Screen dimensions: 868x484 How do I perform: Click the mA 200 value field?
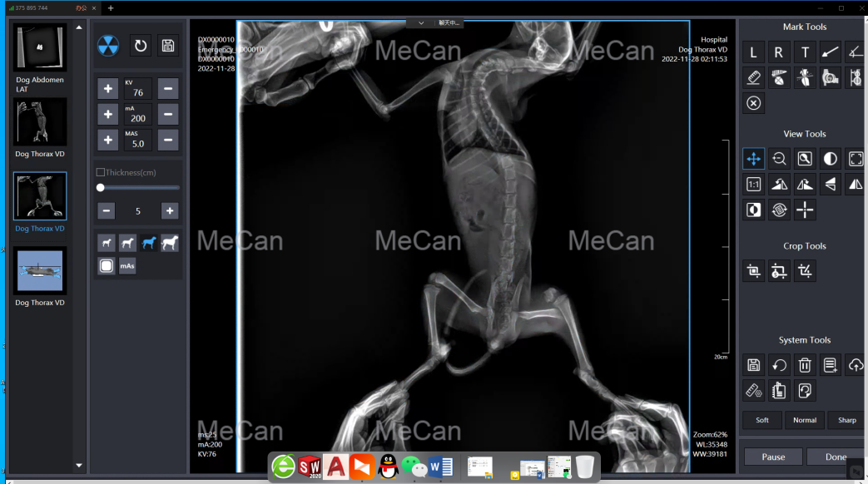point(138,115)
